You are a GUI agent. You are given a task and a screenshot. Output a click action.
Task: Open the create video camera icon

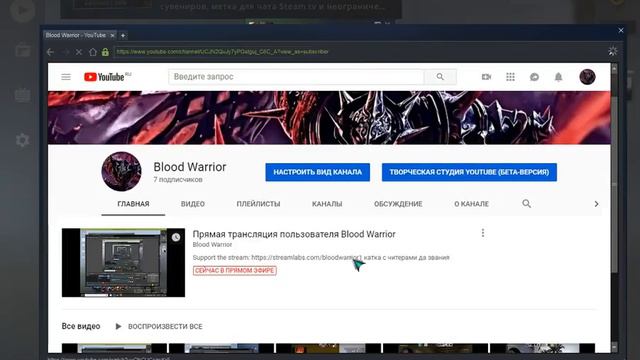point(486,77)
